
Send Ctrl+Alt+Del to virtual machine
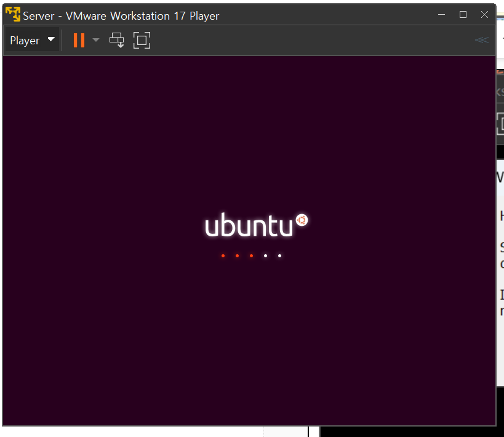(x=117, y=40)
